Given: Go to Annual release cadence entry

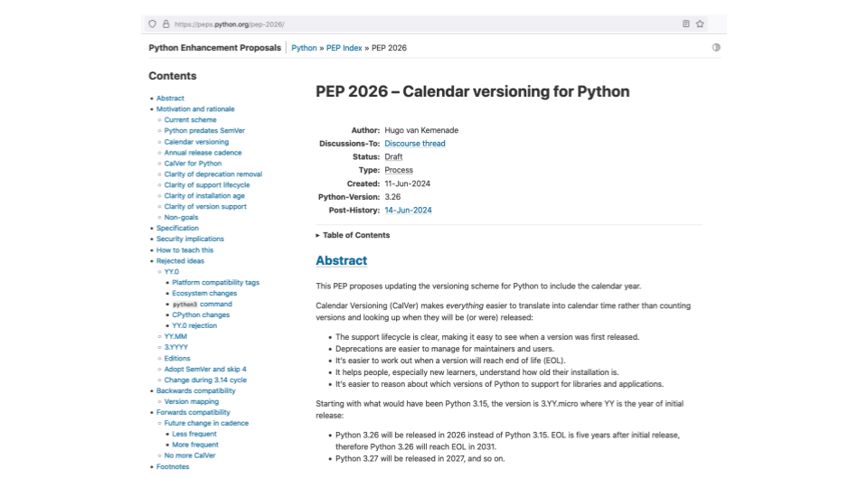Looking at the screenshot, I should tap(203, 153).
